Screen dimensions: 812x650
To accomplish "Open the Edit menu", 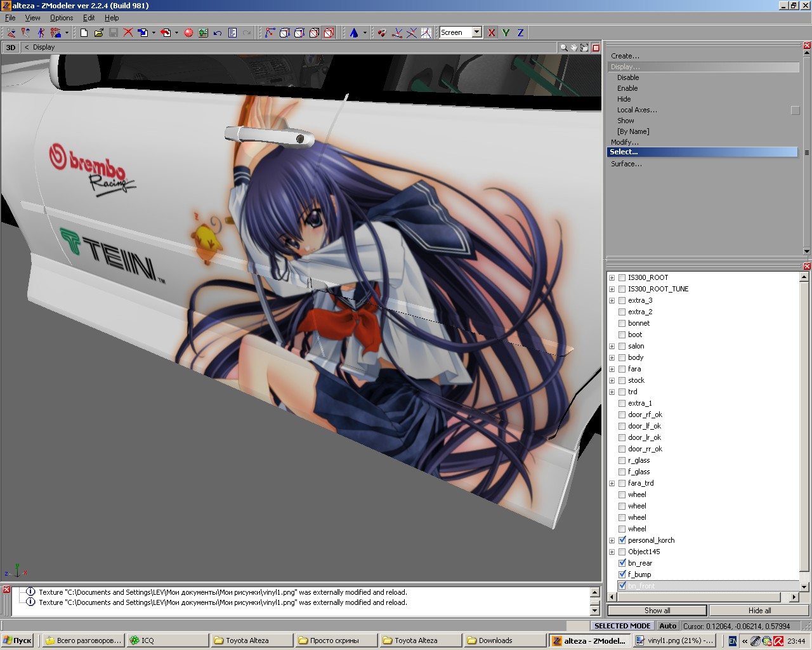I will click(89, 18).
